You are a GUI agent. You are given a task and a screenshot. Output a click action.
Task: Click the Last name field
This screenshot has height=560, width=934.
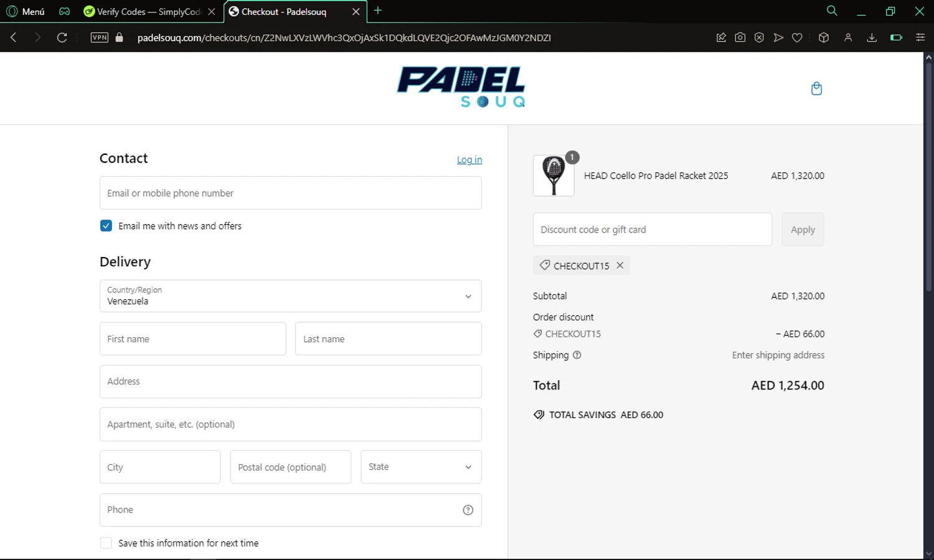tap(389, 338)
